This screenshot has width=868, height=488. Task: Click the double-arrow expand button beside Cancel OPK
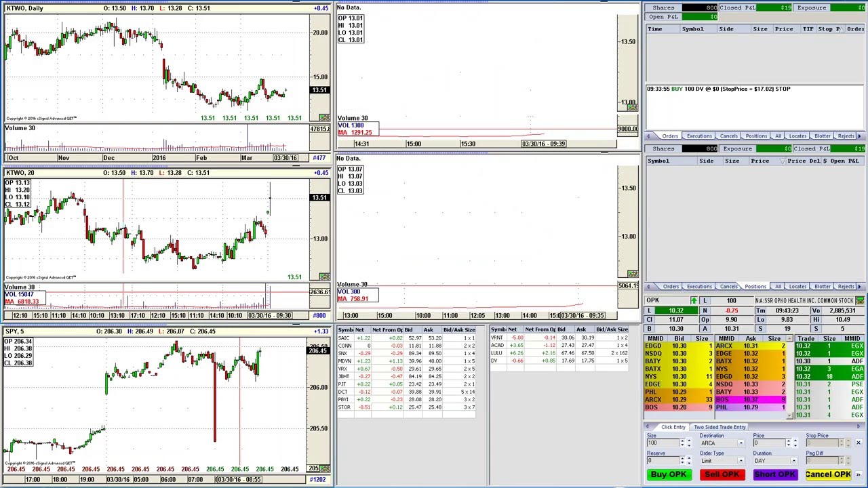[x=859, y=474]
